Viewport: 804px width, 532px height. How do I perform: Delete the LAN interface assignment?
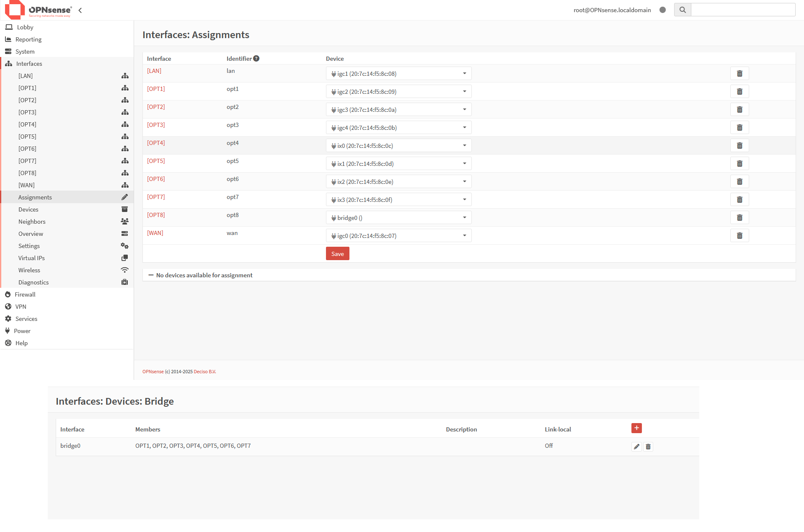point(739,74)
